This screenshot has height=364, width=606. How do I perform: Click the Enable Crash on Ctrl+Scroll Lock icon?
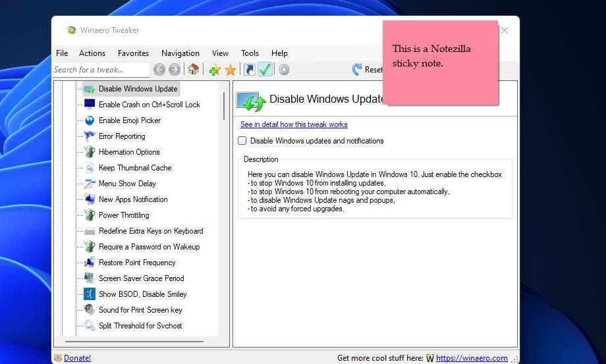click(x=90, y=104)
